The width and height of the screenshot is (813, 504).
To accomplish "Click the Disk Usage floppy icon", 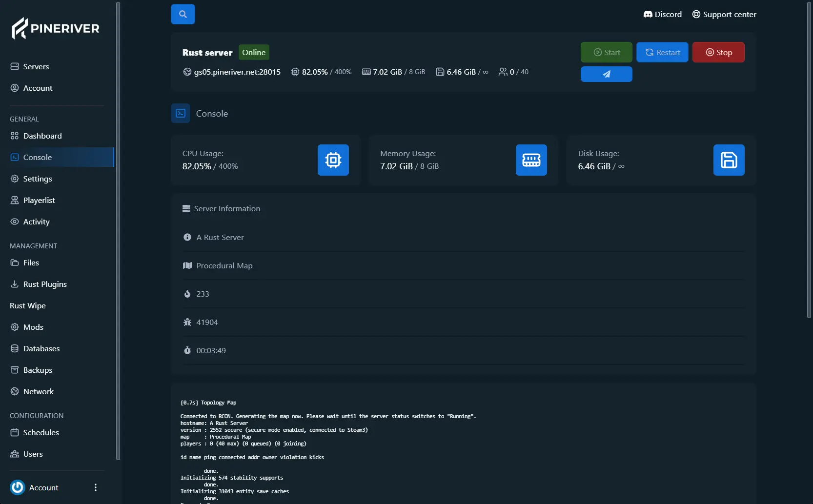I will 729,160.
